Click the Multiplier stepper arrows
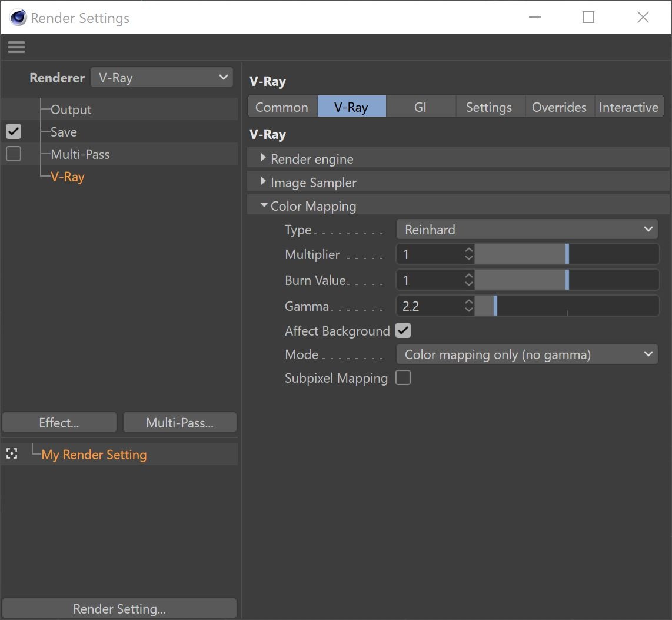 coord(469,254)
